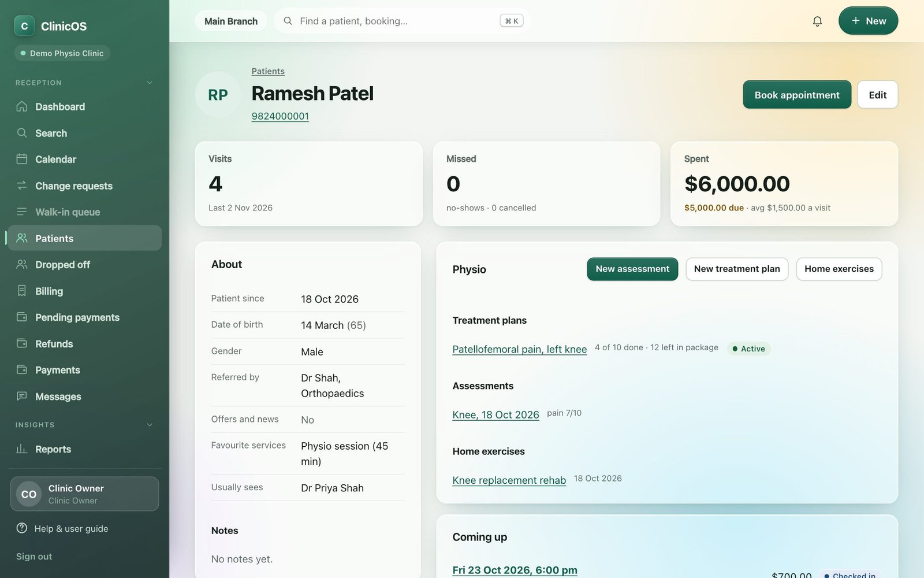Open the Reports bar chart icon
The image size is (924, 578).
[x=22, y=449]
